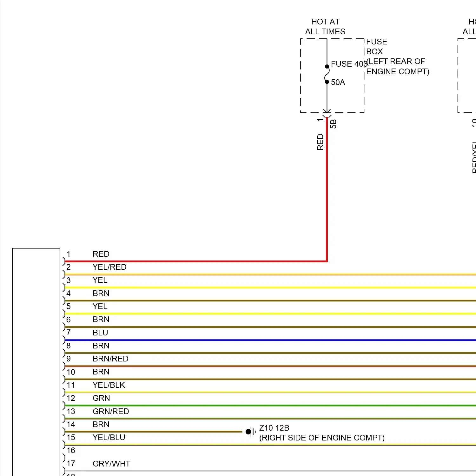
Task: Click the 'HOT AT ALL TIMES' label
Action: tap(325, 27)
